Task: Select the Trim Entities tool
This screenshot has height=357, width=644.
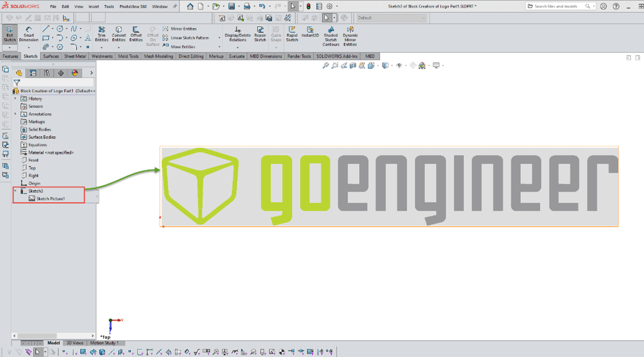Action: click(101, 34)
